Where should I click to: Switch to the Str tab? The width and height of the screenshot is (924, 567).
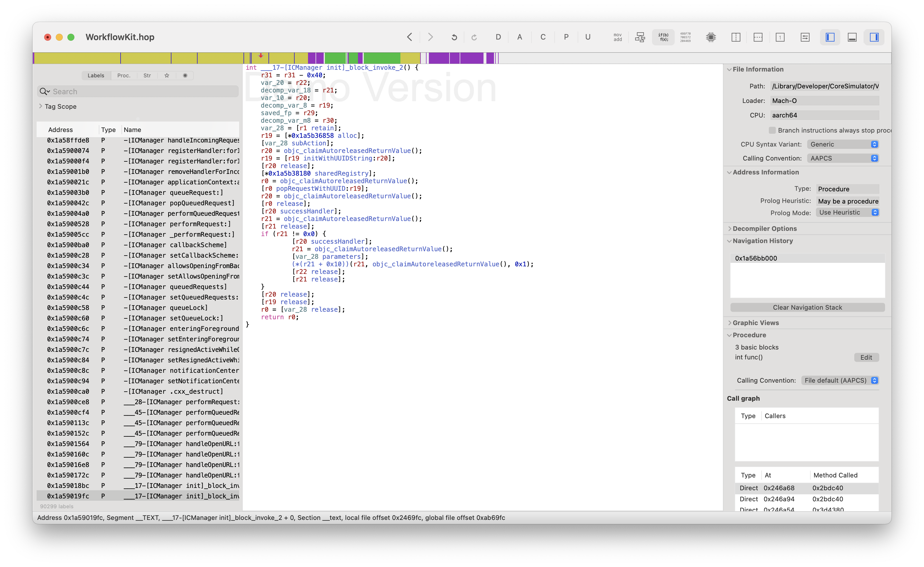click(x=147, y=75)
